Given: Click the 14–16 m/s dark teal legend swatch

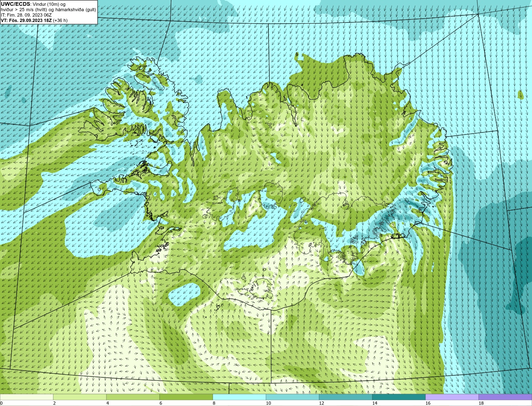Looking at the screenshot, I should coord(399,397).
